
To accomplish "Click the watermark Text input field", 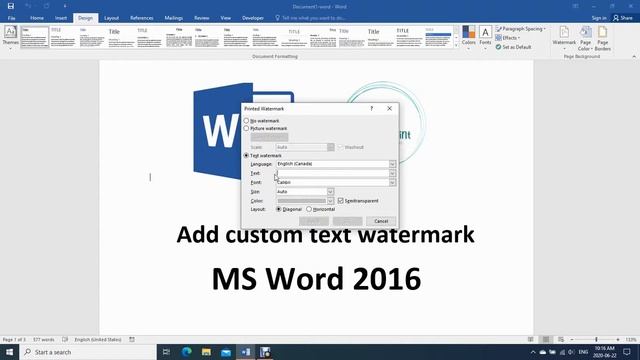I will (332, 173).
